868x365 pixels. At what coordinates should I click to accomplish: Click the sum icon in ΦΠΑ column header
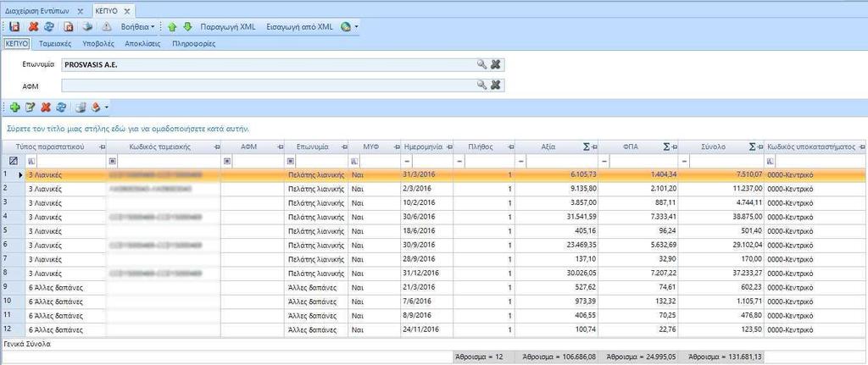pos(667,147)
